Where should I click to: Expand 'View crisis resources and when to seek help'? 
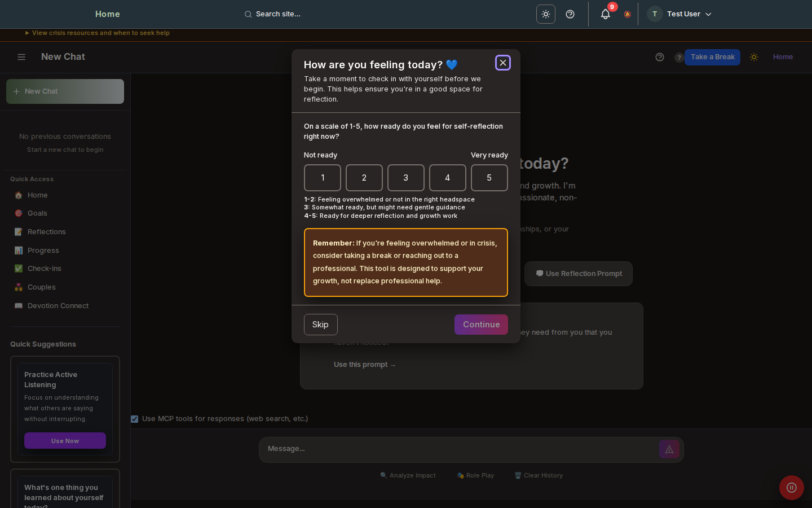[97, 33]
